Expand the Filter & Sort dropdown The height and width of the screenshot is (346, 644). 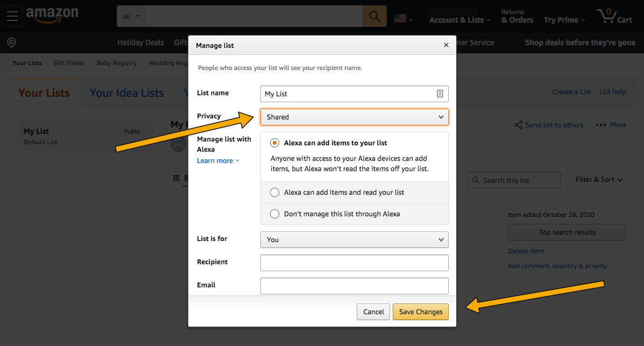[x=598, y=180]
